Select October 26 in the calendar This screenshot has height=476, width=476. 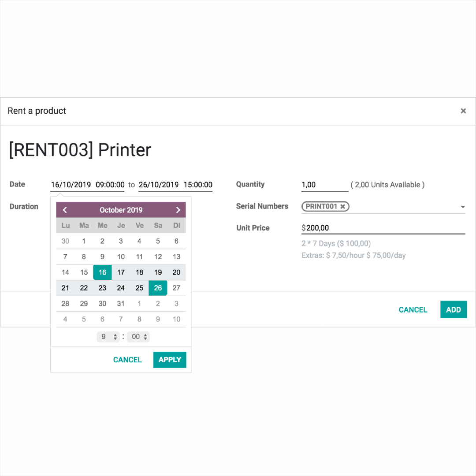click(158, 288)
